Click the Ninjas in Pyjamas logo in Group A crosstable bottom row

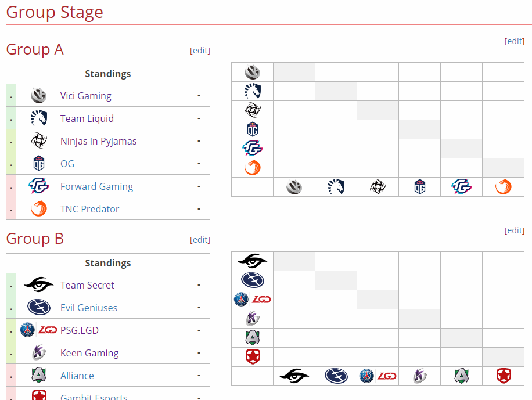378,187
